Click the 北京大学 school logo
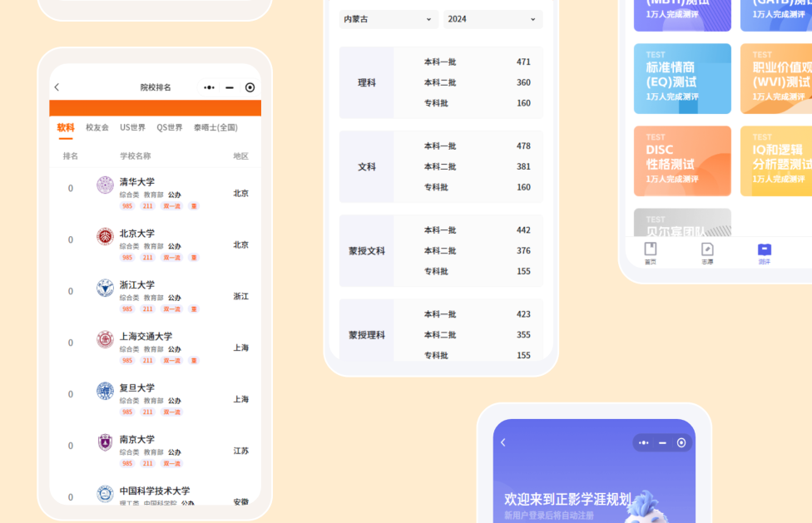Screen dimensions: 812x523 click(x=105, y=236)
